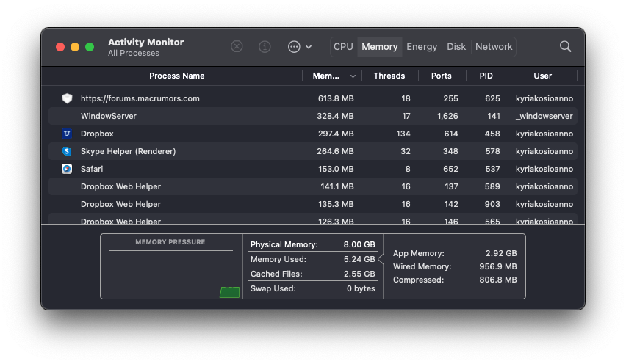Select the Safari compass icon
Image resolution: width=626 pixels, height=364 pixels.
click(67, 169)
